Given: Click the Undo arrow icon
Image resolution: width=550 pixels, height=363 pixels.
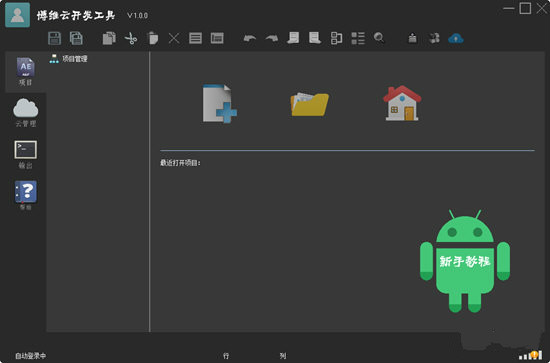Looking at the screenshot, I should click(x=250, y=38).
